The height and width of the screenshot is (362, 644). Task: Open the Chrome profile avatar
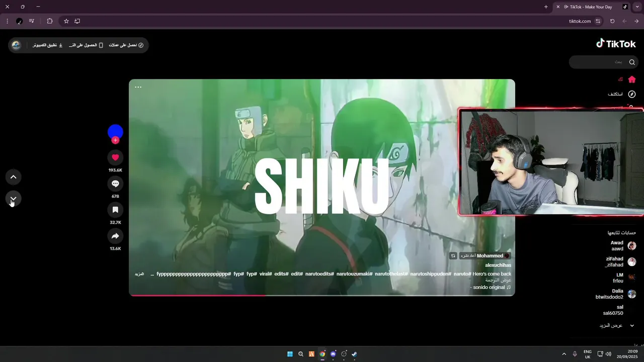[20, 21]
